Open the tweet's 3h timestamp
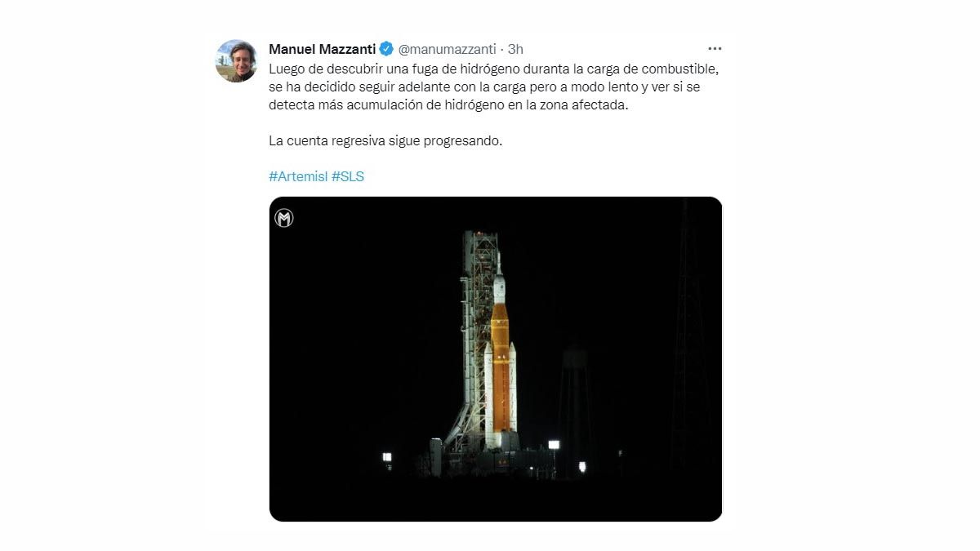980x551 pixels. [x=515, y=49]
